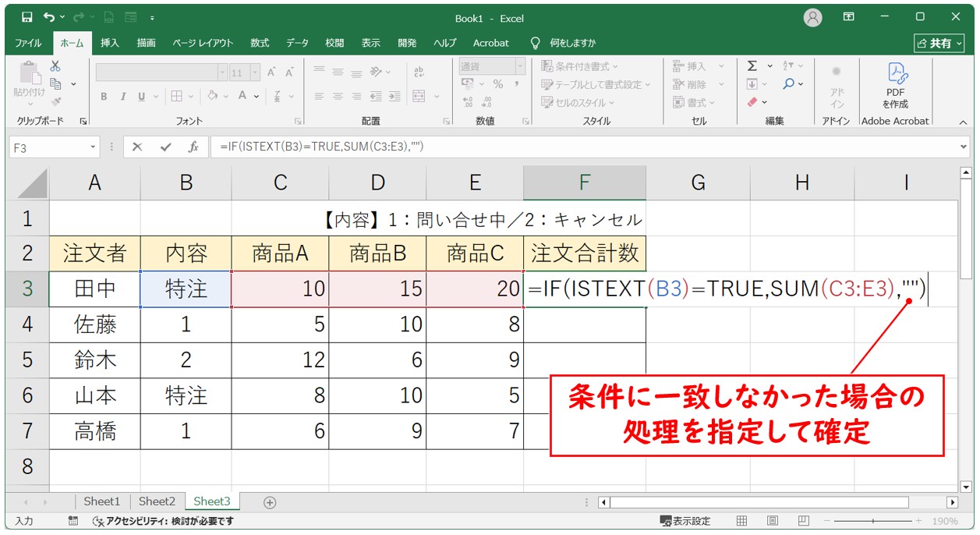
Task: Click the 共有 share button
Action: pos(939,43)
